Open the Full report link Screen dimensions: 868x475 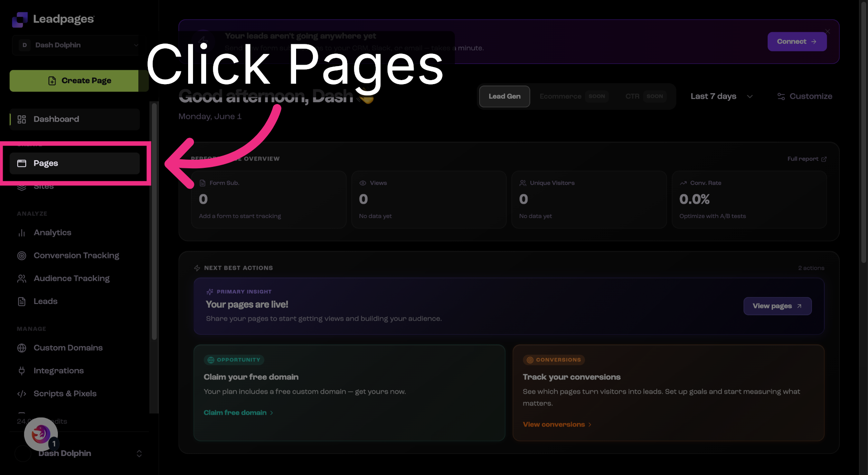pos(807,159)
